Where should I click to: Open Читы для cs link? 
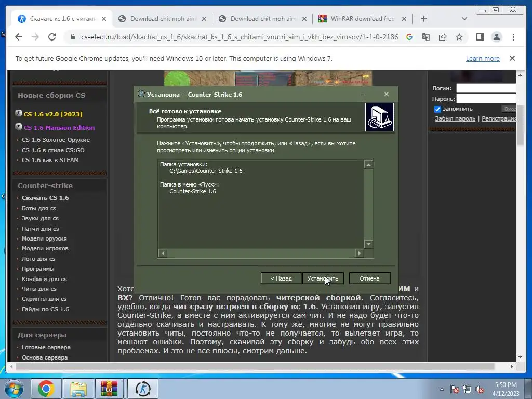point(39,289)
